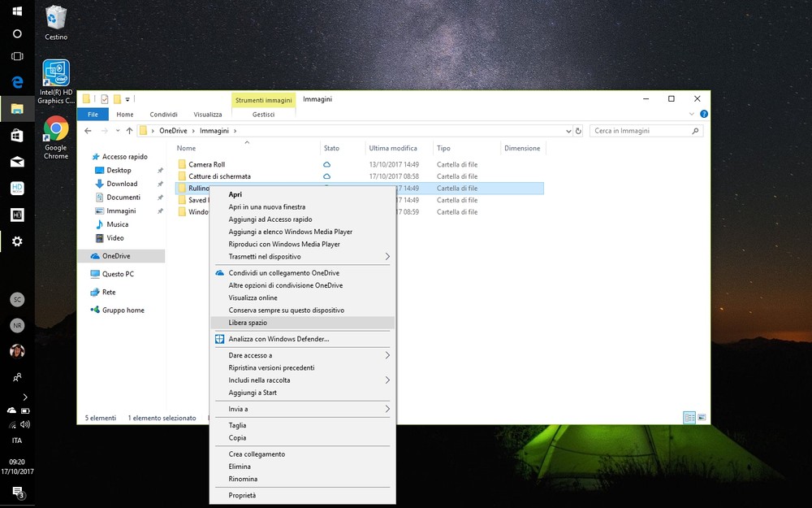Switch to large icons view in the status bar
Viewport: 812px width, 508px height.
(702, 418)
